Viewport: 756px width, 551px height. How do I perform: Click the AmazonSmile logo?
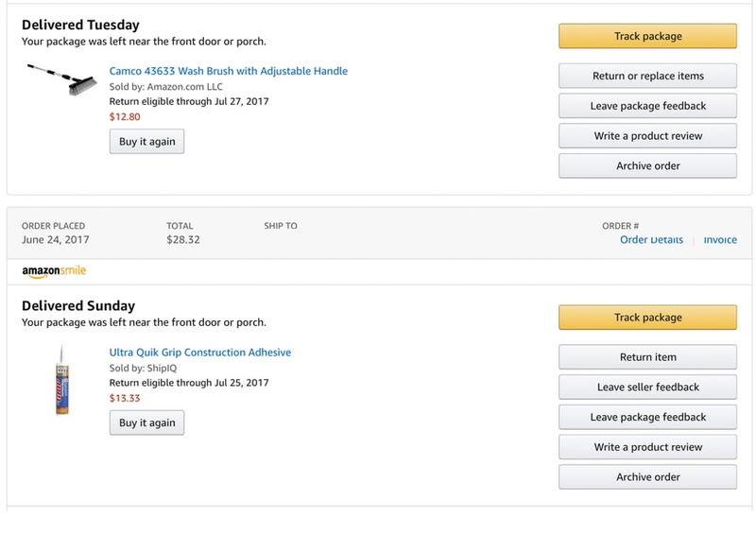[x=54, y=271]
